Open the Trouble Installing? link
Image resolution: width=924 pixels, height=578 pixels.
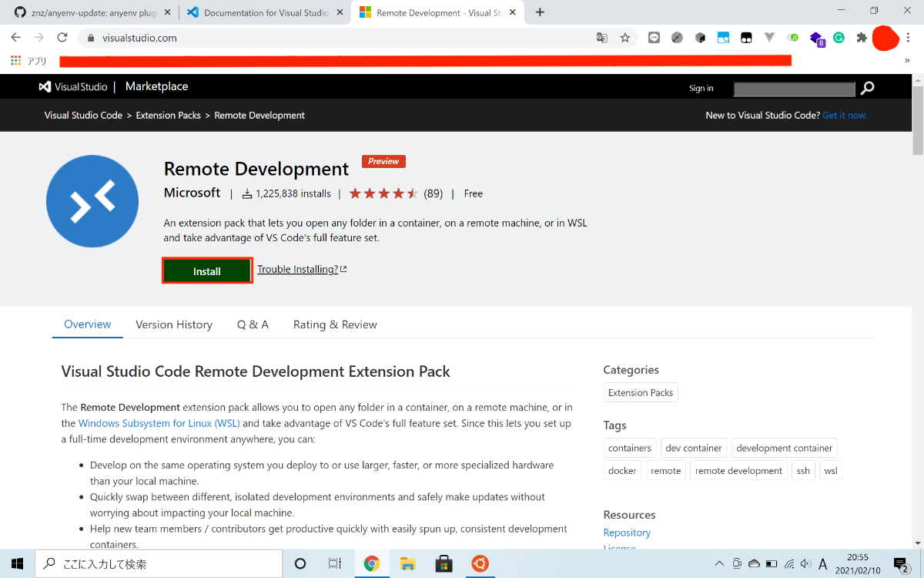pyautogui.click(x=302, y=269)
